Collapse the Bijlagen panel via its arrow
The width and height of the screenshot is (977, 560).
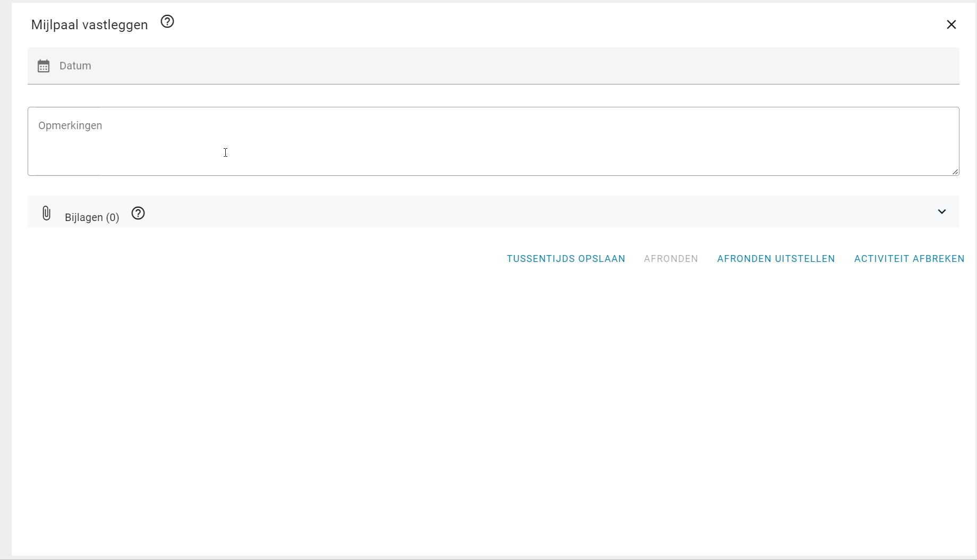pos(942,211)
